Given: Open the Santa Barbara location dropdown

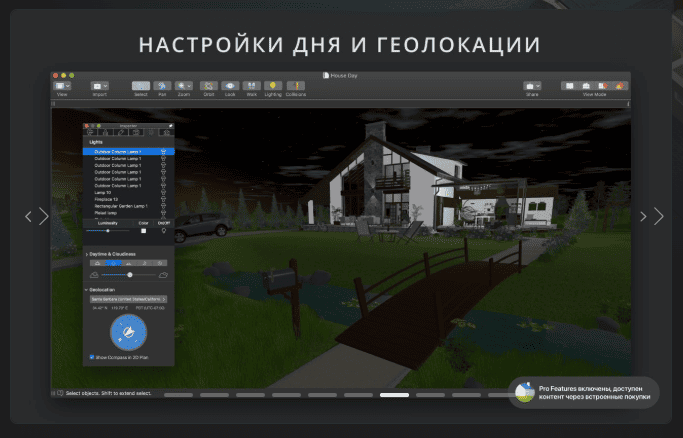Looking at the screenshot, I should point(128,299).
